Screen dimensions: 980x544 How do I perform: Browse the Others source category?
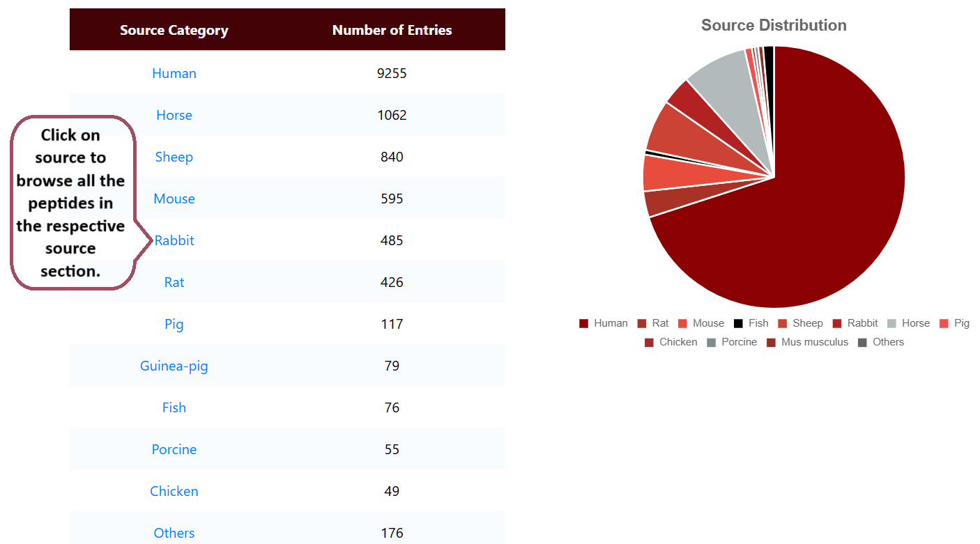(174, 533)
